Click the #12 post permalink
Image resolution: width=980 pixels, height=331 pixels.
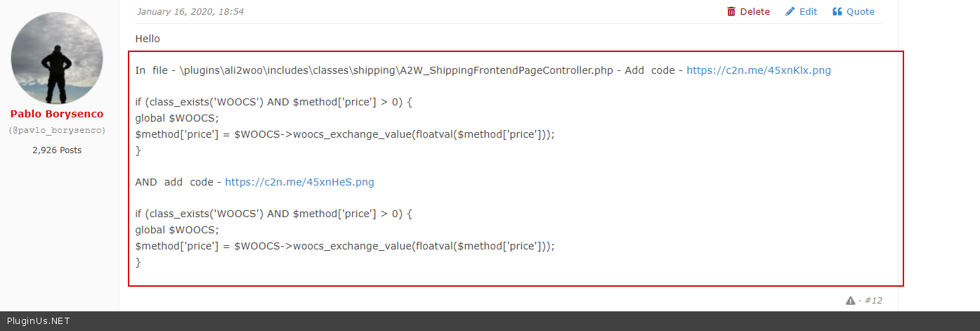pos(873,300)
